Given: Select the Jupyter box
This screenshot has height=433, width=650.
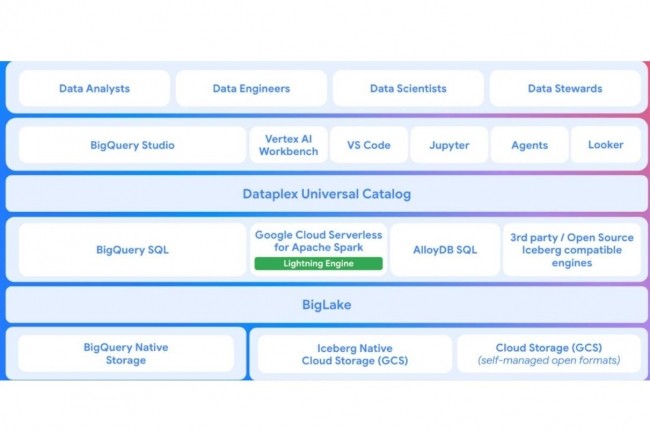Looking at the screenshot, I should click(x=449, y=145).
